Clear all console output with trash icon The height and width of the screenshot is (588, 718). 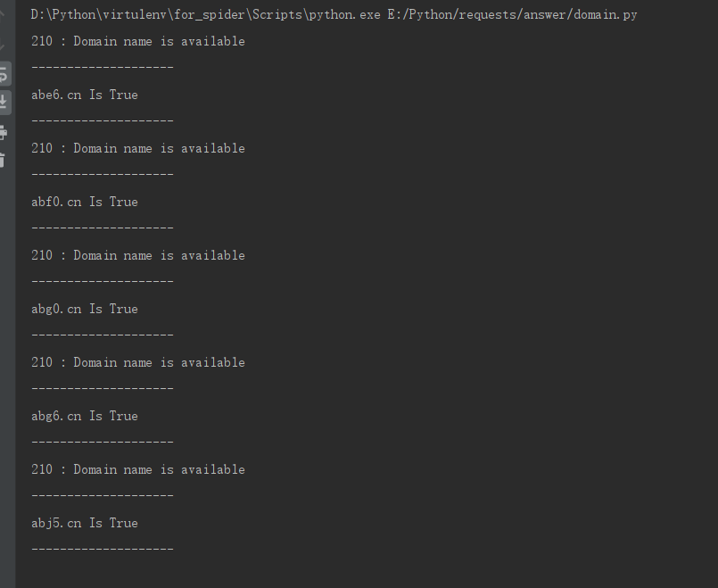pos(4,161)
